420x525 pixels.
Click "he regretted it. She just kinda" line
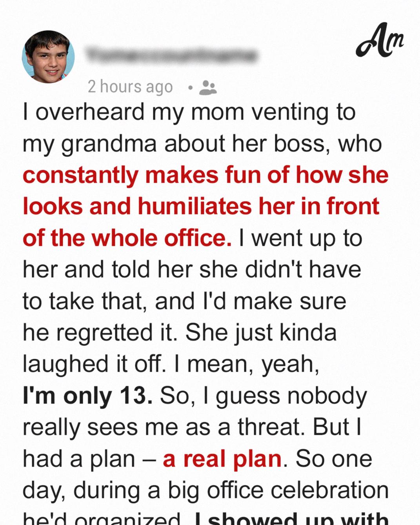[x=180, y=333]
